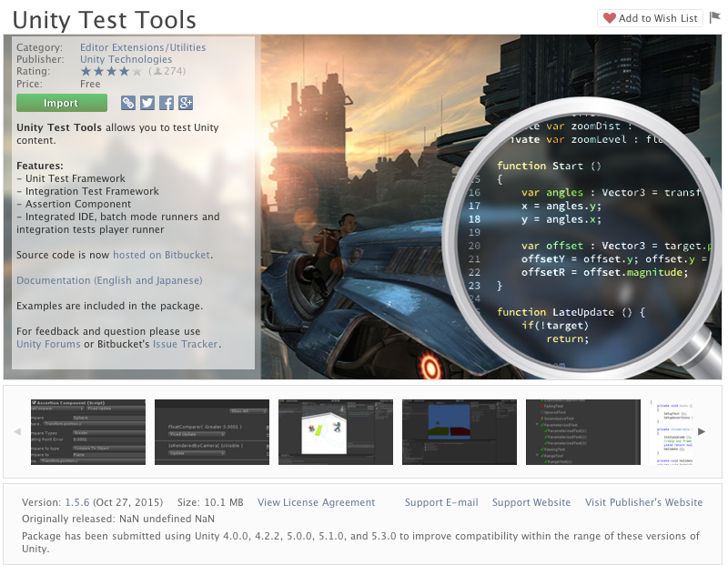
Task: Open Assertion Component screenshot thumbnail
Action: (x=88, y=432)
